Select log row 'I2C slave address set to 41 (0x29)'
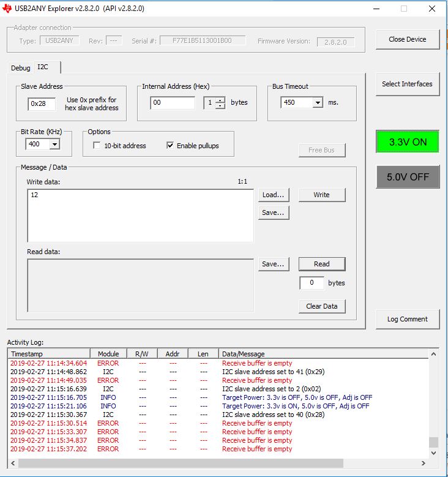Viewport: 448px width, 477px height. click(x=218, y=372)
